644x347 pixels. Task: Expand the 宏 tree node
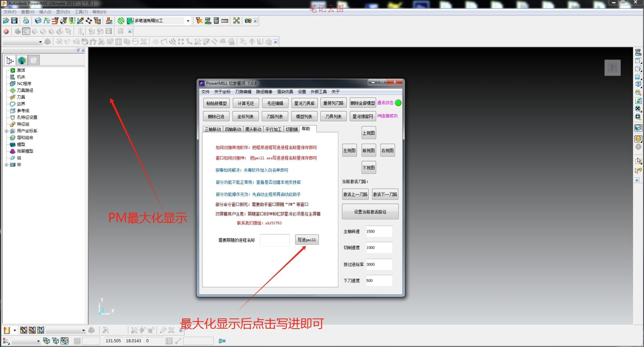pyautogui.click(x=6, y=165)
